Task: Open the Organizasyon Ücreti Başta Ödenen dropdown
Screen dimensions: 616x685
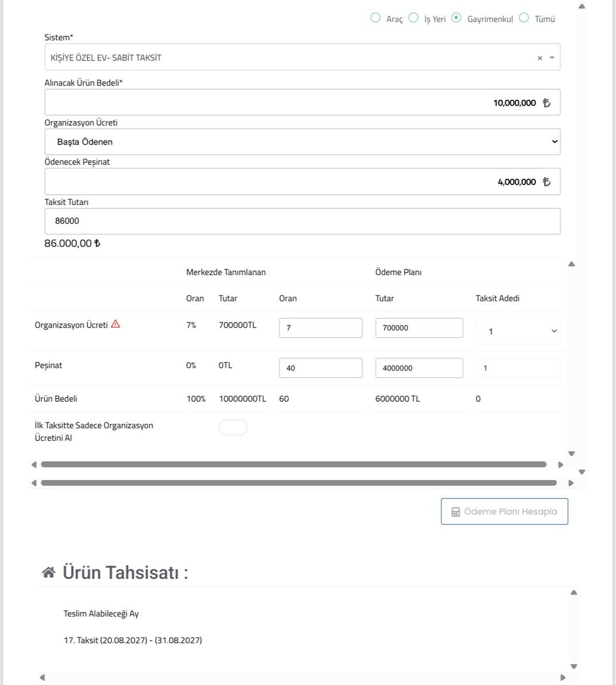Action: click(x=302, y=142)
